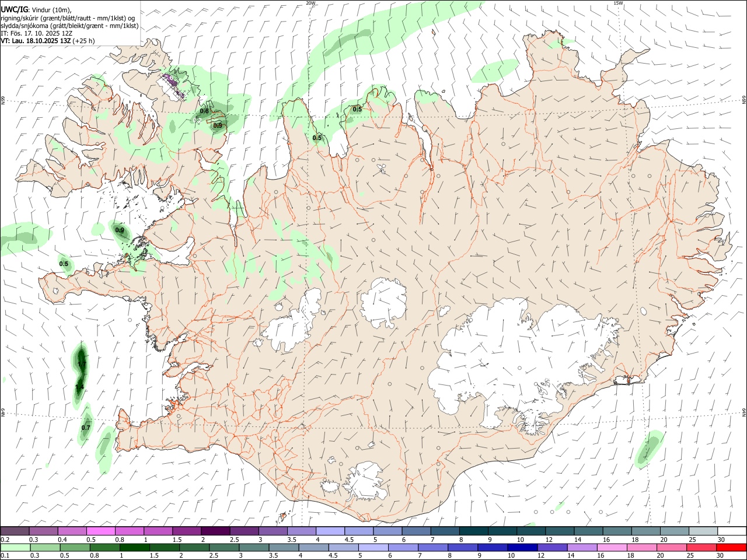Screen dimensions: 747x560
Task: Pick the upper-row dark teal swatch between 8 and 9
Action: tap(474, 531)
